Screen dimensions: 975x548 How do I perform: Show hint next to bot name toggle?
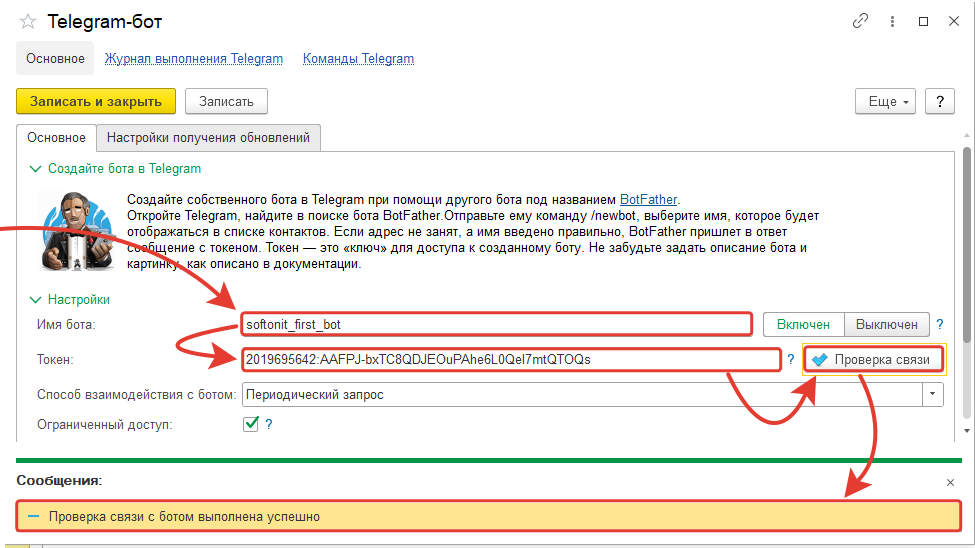(940, 324)
